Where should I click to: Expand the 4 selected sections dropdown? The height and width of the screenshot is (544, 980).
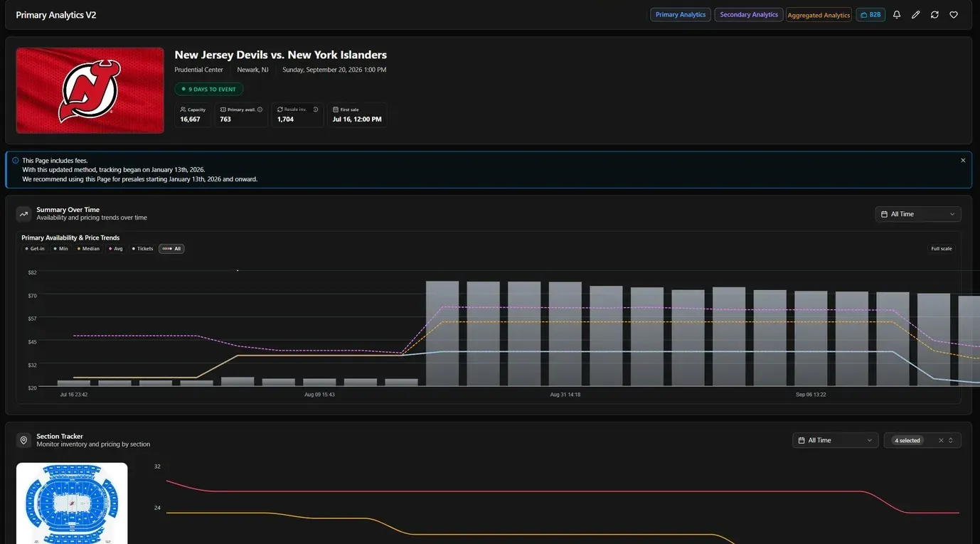tap(951, 440)
